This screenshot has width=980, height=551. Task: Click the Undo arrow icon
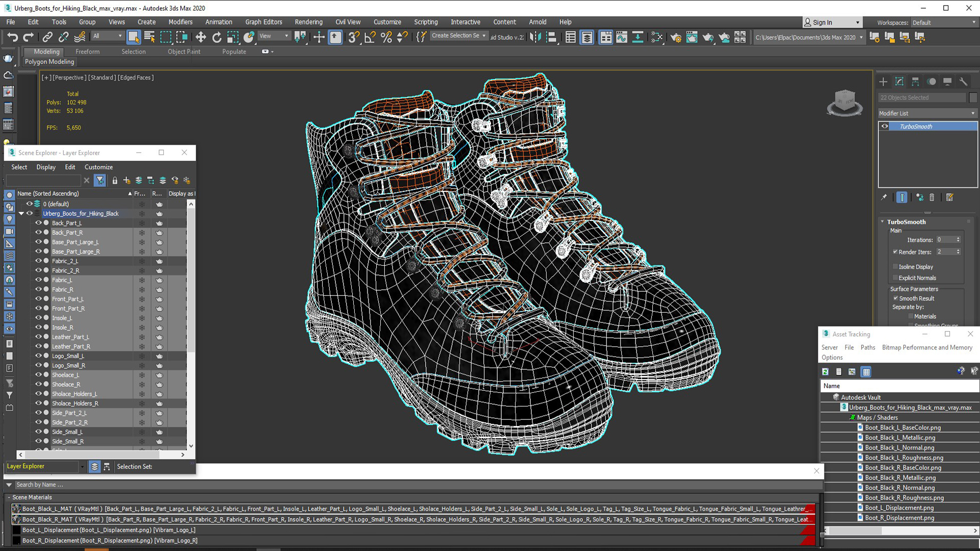tap(12, 37)
